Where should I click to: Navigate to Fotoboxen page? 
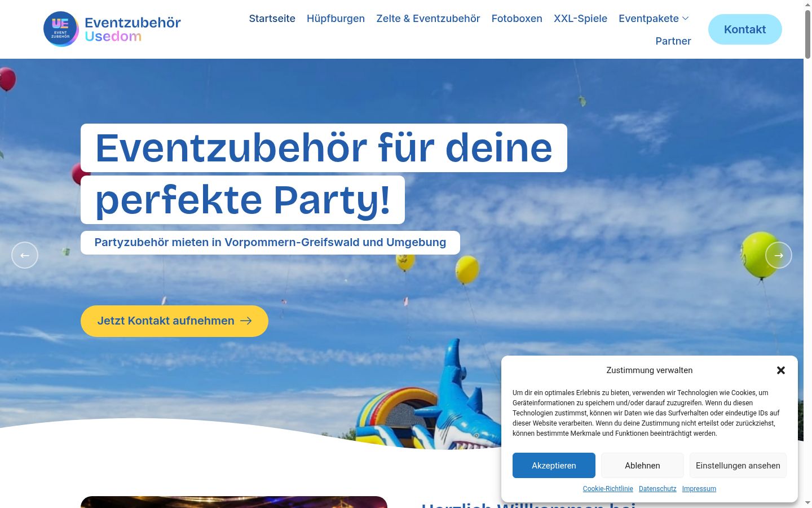click(517, 19)
